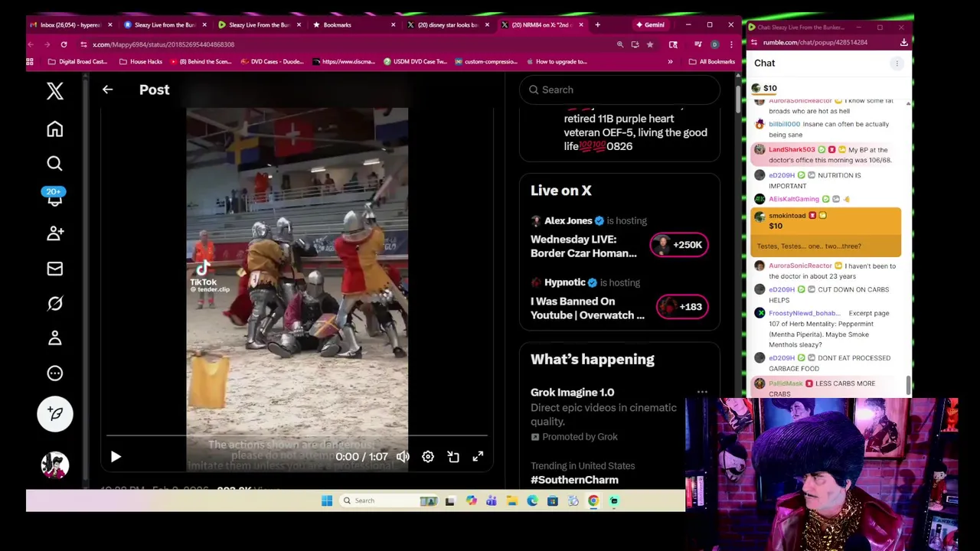
Task: Join Hypnotic live +183 button
Action: pyautogui.click(x=682, y=307)
